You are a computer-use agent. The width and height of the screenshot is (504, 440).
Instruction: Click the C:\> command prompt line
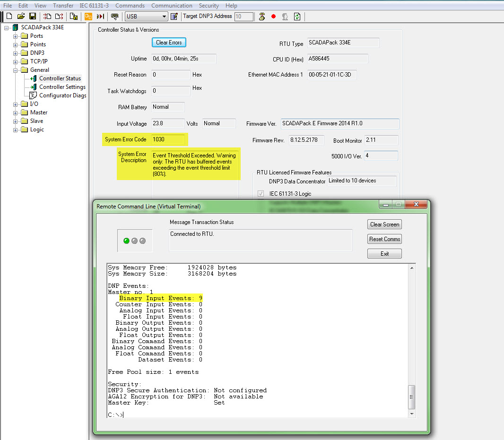pyautogui.click(x=116, y=415)
